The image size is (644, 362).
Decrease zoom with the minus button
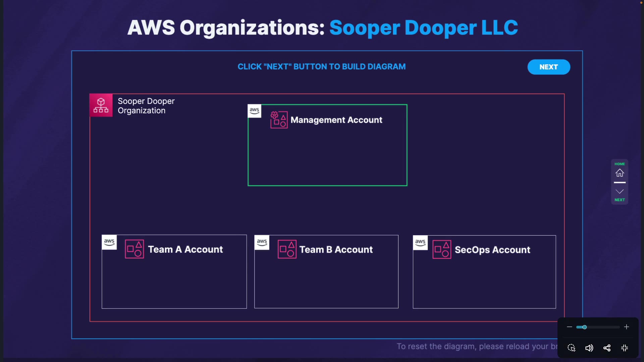click(x=569, y=327)
